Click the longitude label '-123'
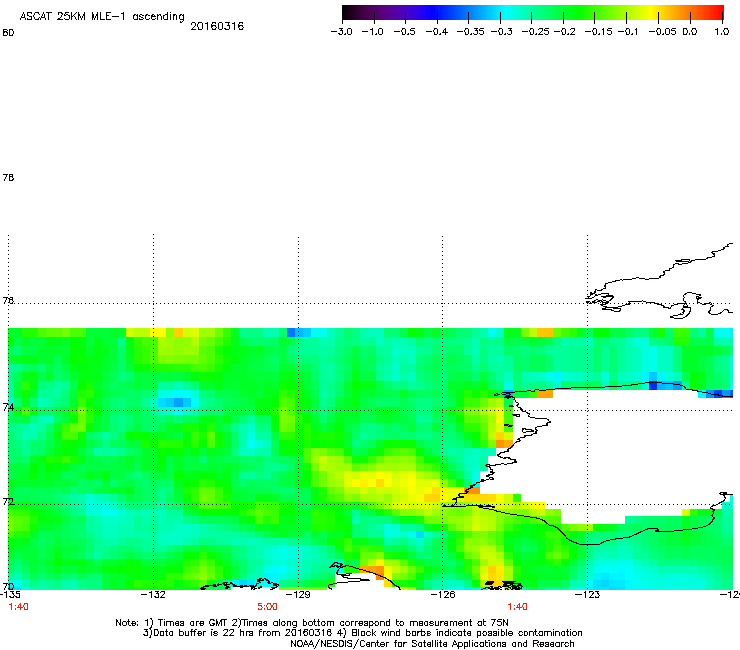 tap(588, 594)
